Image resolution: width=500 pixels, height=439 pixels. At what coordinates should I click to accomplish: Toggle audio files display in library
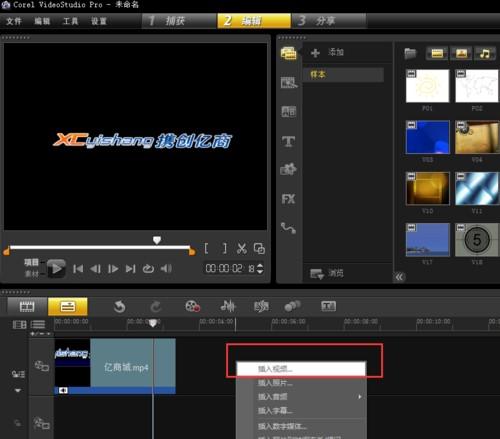[x=485, y=53]
